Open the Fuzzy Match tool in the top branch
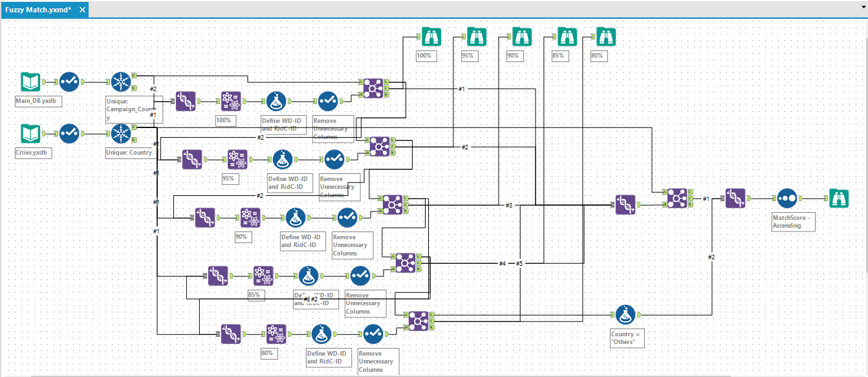Screen dimensions: 868x377 point(186,101)
